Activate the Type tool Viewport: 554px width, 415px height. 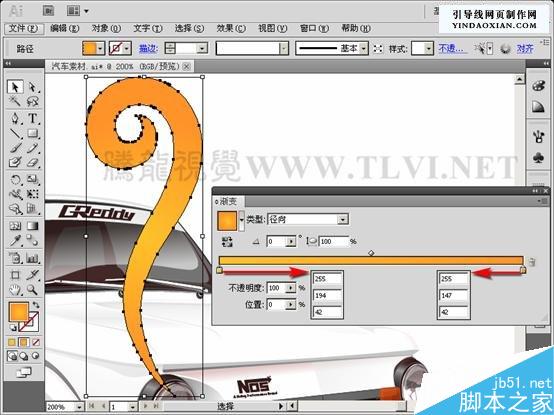(x=33, y=118)
